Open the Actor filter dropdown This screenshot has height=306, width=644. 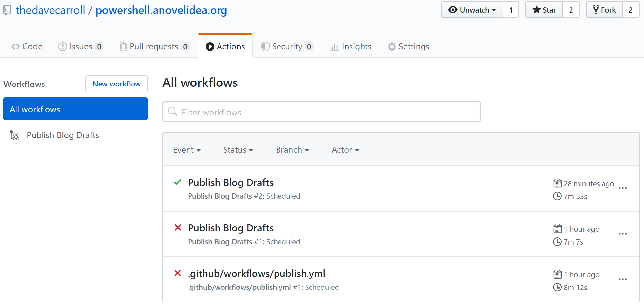pos(345,150)
